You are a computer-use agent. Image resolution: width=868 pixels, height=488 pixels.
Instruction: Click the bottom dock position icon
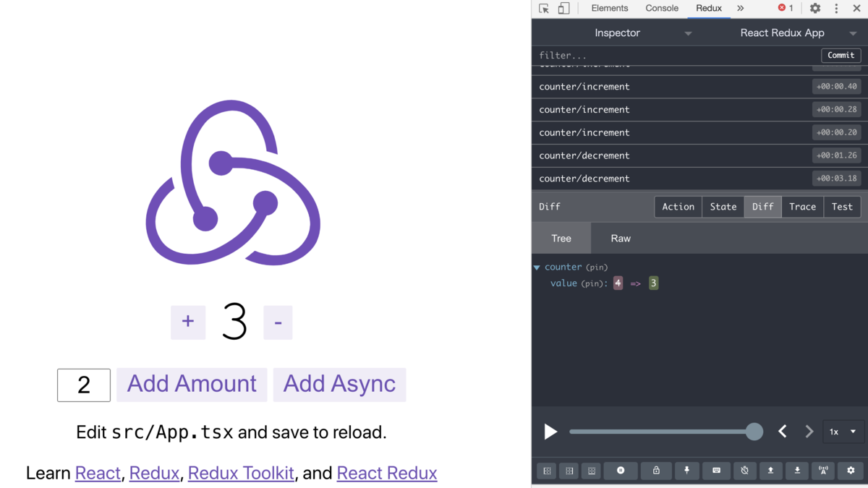tap(592, 471)
